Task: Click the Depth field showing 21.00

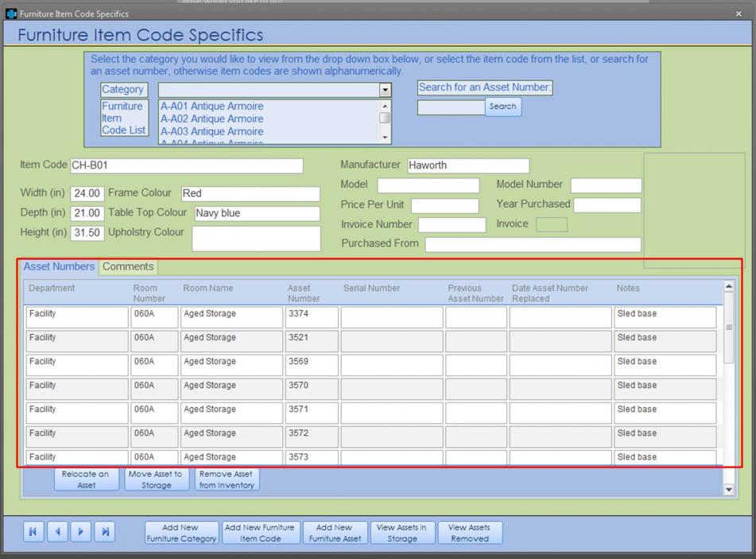Action: tap(87, 213)
